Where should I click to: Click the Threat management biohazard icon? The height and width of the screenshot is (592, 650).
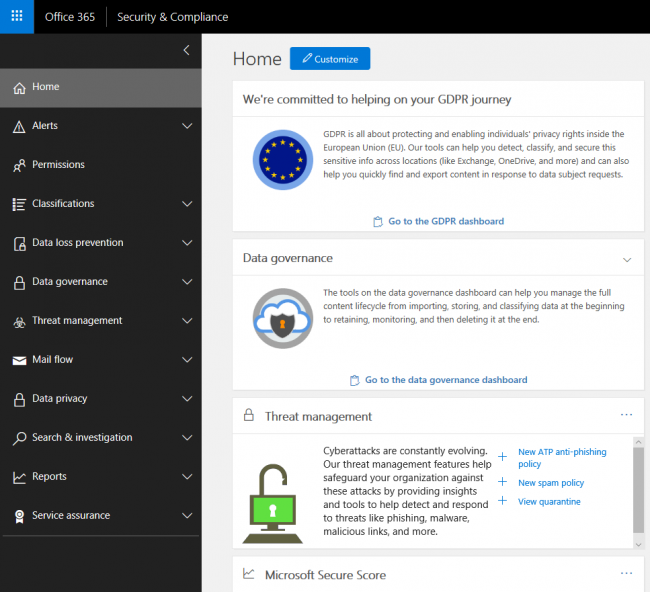click(x=19, y=321)
